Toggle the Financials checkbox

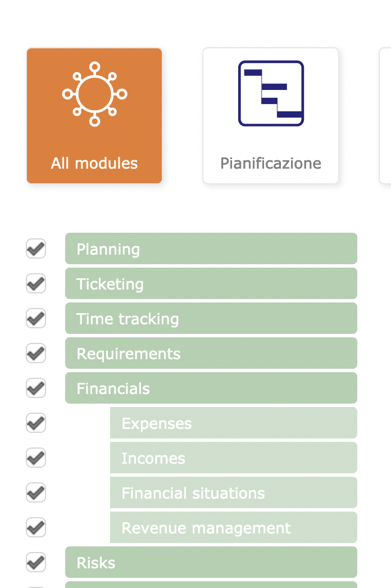coord(36,388)
